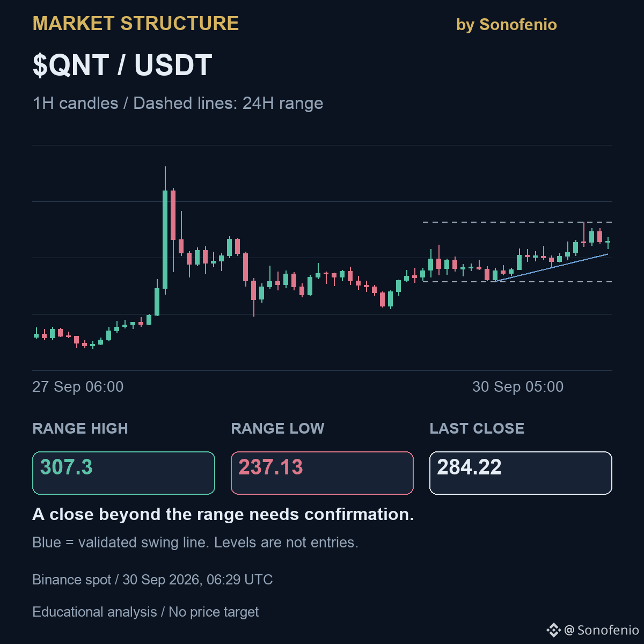Click the MARKET STRUCTURE heading
The width and height of the screenshot is (644, 644).
(136, 24)
